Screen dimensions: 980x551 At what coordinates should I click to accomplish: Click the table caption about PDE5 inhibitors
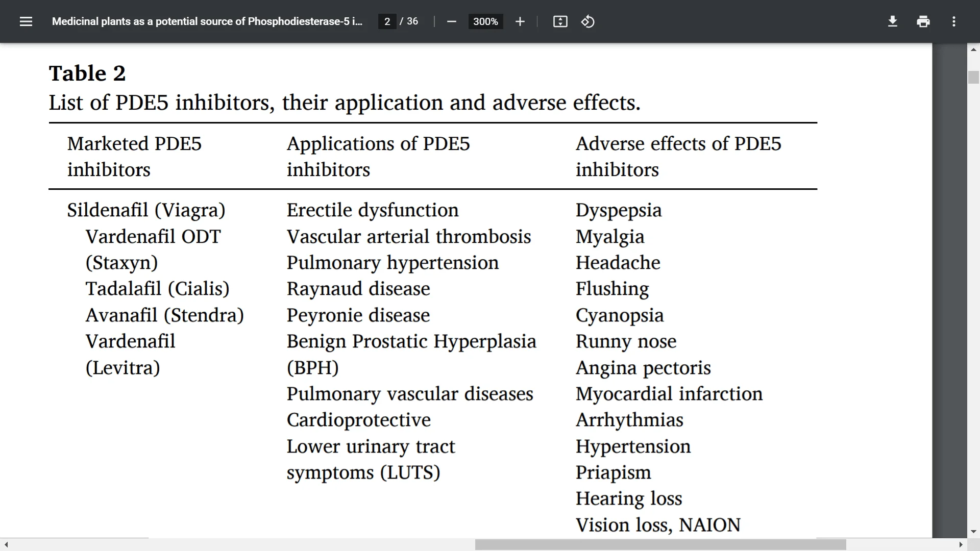(x=345, y=103)
